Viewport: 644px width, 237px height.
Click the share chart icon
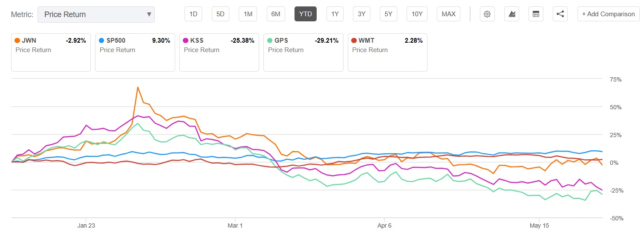click(x=560, y=14)
